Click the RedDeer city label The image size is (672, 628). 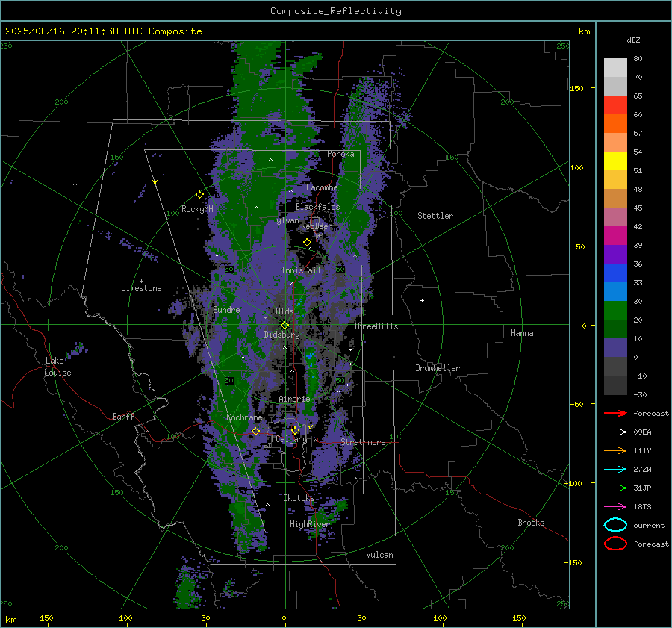[x=317, y=226]
